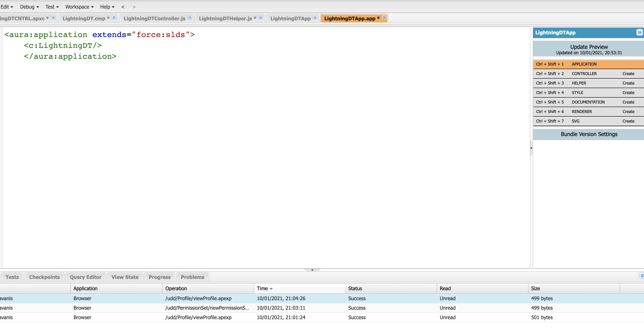The width and height of the screenshot is (644, 330).
Task: Open the Help menu
Action: pyautogui.click(x=107, y=7)
